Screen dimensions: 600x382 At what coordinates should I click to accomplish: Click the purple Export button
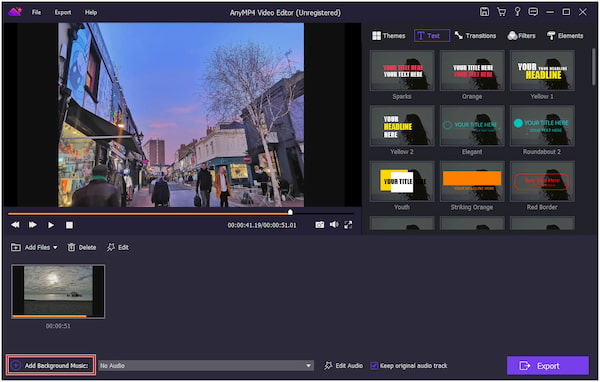point(548,366)
